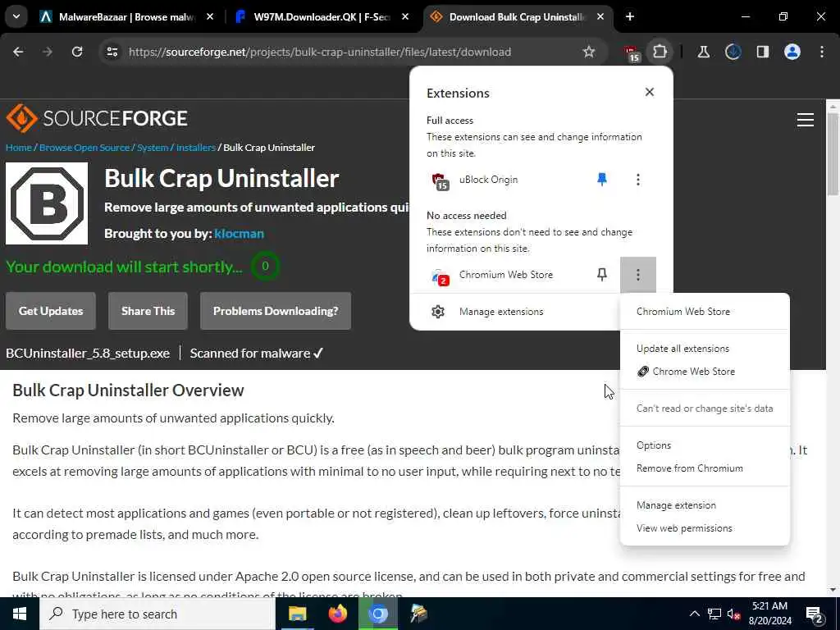Click the taskbar search box
The width and height of the screenshot is (840, 630).
pos(157,614)
